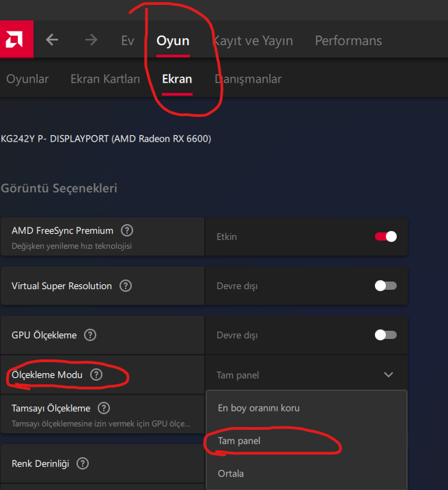This screenshot has width=448, height=490.
Task: Open help for Virtual Super Resolution
Action: tap(126, 286)
